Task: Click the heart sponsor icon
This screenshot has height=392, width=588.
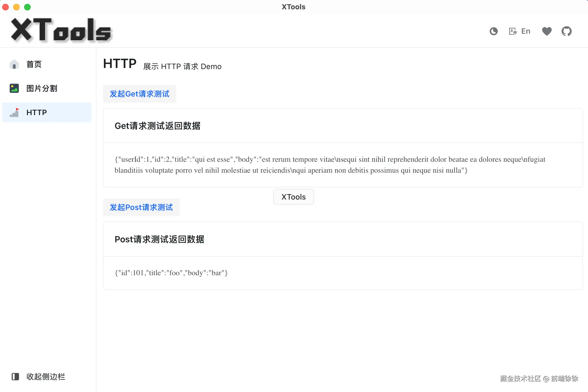Action: (547, 31)
